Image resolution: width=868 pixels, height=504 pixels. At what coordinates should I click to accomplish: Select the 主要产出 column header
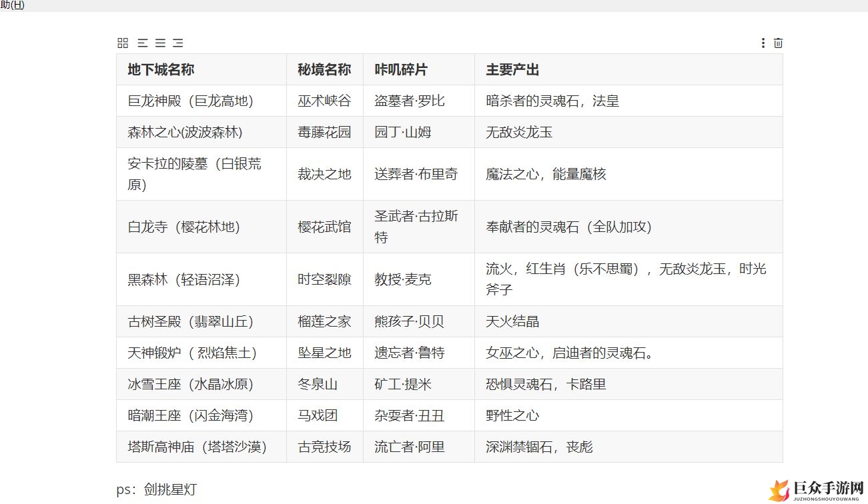(x=628, y=69)
